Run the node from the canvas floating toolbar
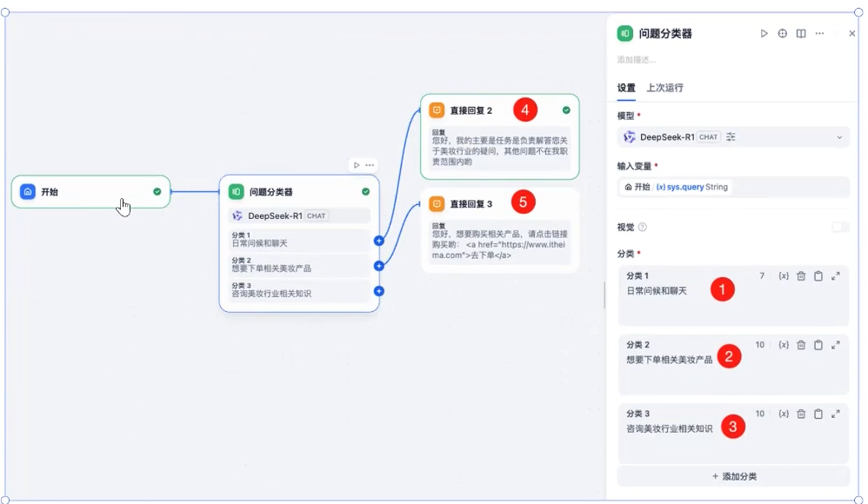The height and width of the screenshot is (504, 868). click(357, 165)
